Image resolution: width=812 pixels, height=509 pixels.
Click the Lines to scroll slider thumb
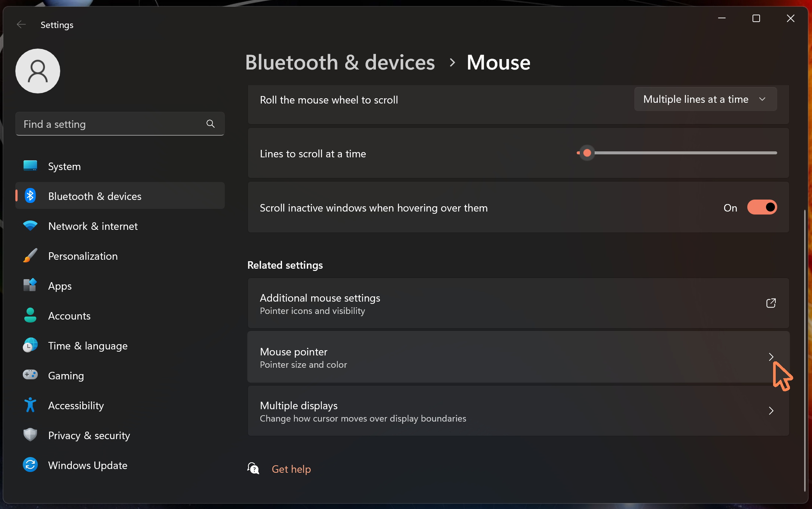pyautogui.click(x=587, y=153)
